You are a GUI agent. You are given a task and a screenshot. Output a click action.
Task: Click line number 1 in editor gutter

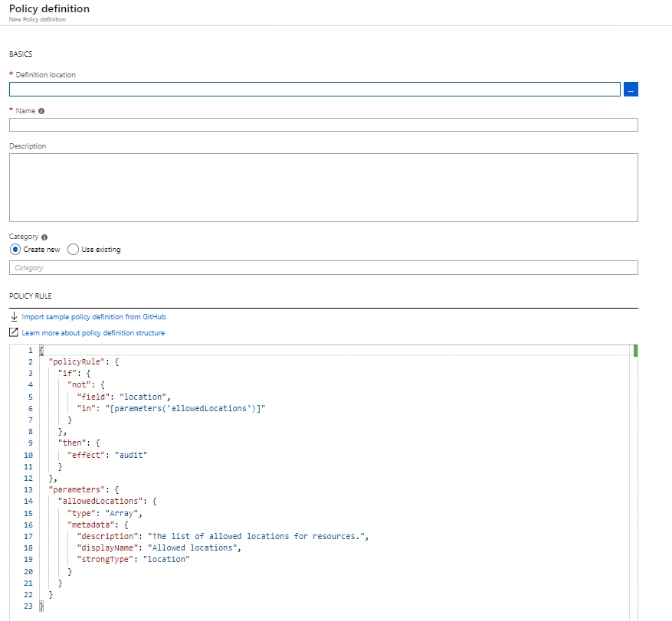30,351
